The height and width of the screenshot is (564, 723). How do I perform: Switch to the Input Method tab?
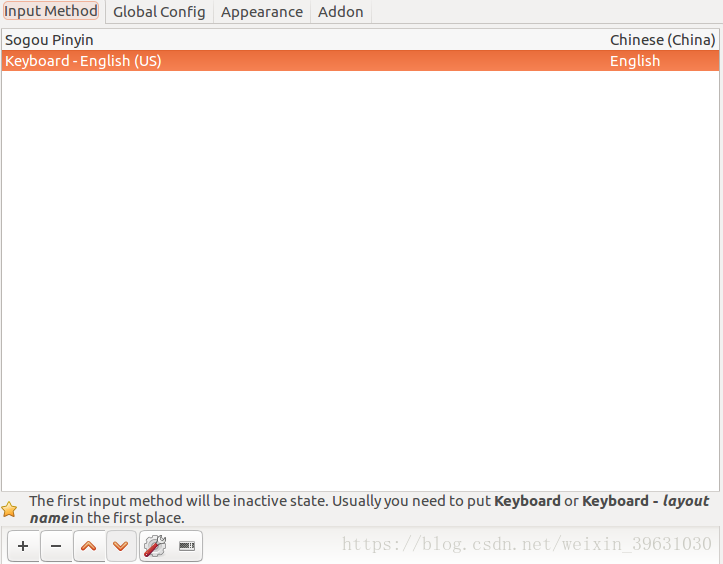(51, 11)
